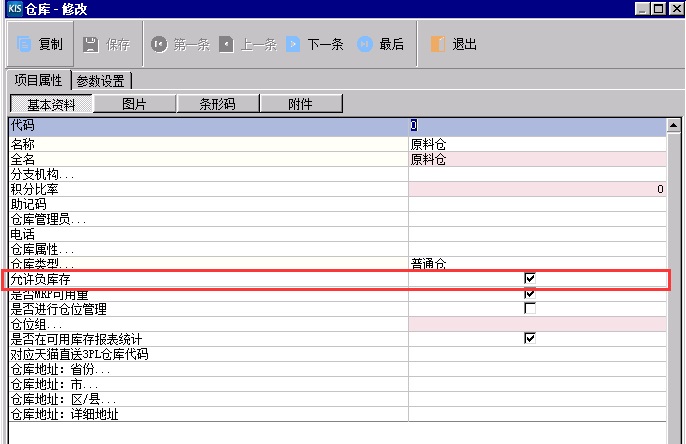Image resolution: width=686 pixels, height=444 pixels.
Task: Uncheck the MRP available (是否MRP可用量) checkbox
Action: 530,294
